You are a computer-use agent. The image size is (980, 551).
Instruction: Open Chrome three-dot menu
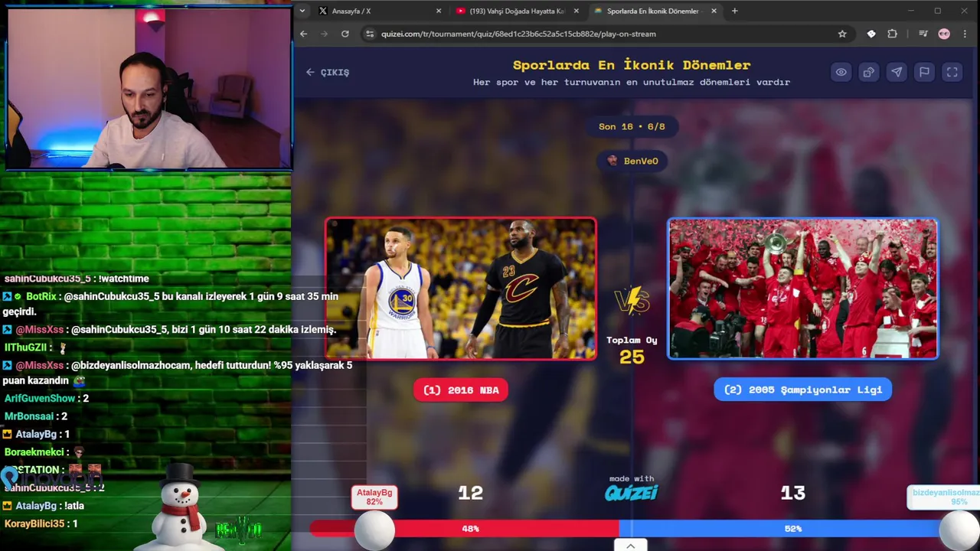[x=965, y=34]
